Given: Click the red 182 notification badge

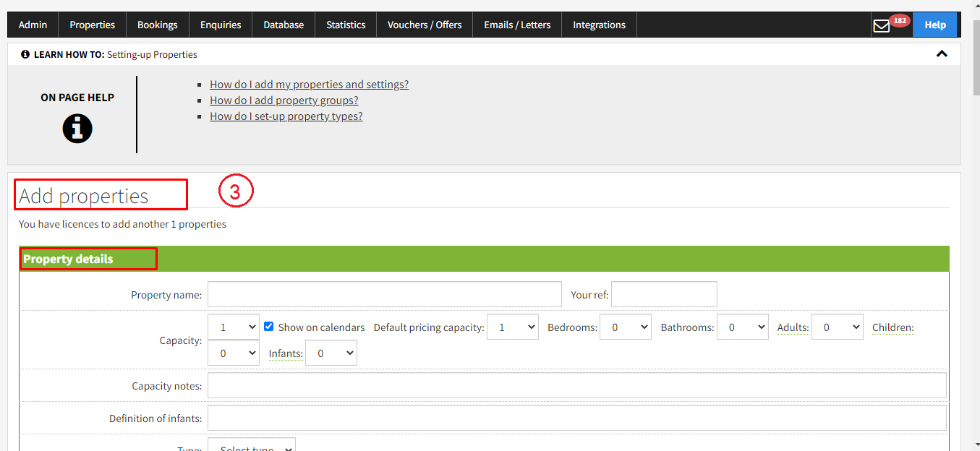Looking at the screenshot, I should coord(900,21).
